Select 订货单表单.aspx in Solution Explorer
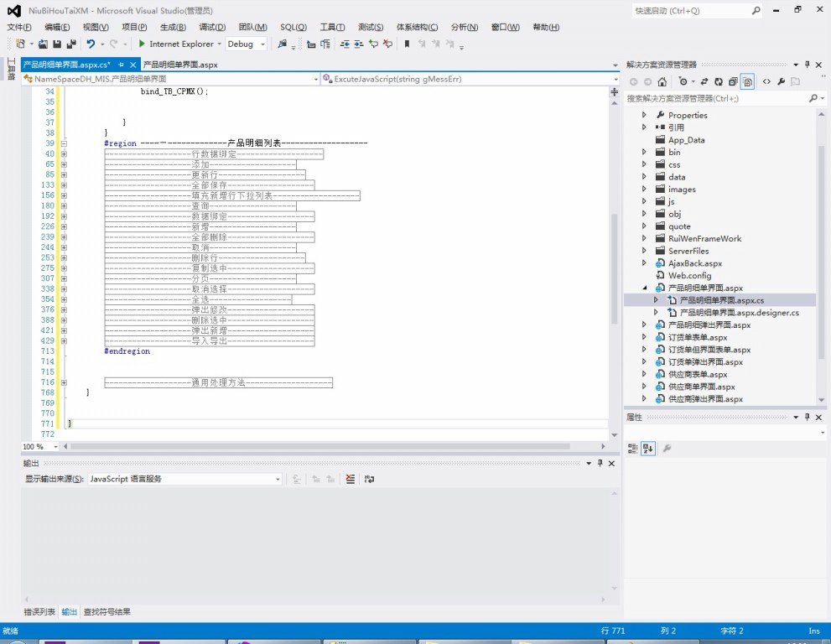 click(698, 338)
